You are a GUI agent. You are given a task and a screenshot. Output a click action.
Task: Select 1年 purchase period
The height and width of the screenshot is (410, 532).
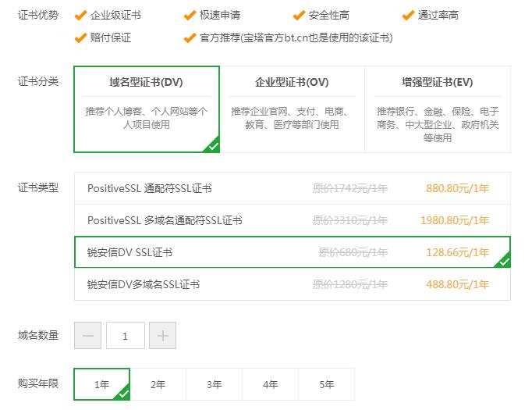102,384
